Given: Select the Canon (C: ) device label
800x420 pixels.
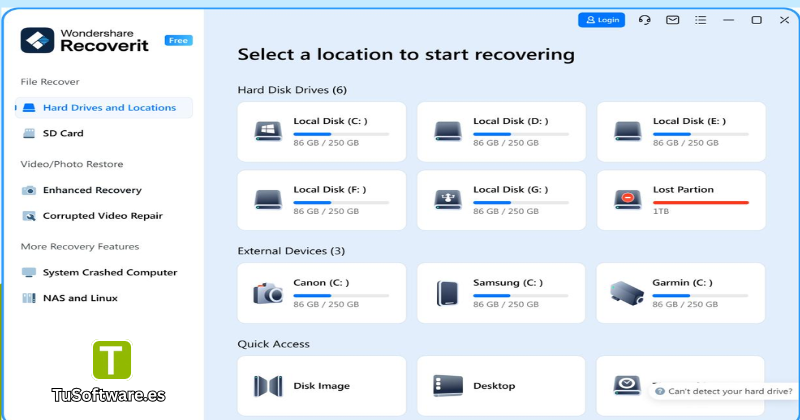Looking at the screenshot, I should pyautogui.click(x=321, y=282).
